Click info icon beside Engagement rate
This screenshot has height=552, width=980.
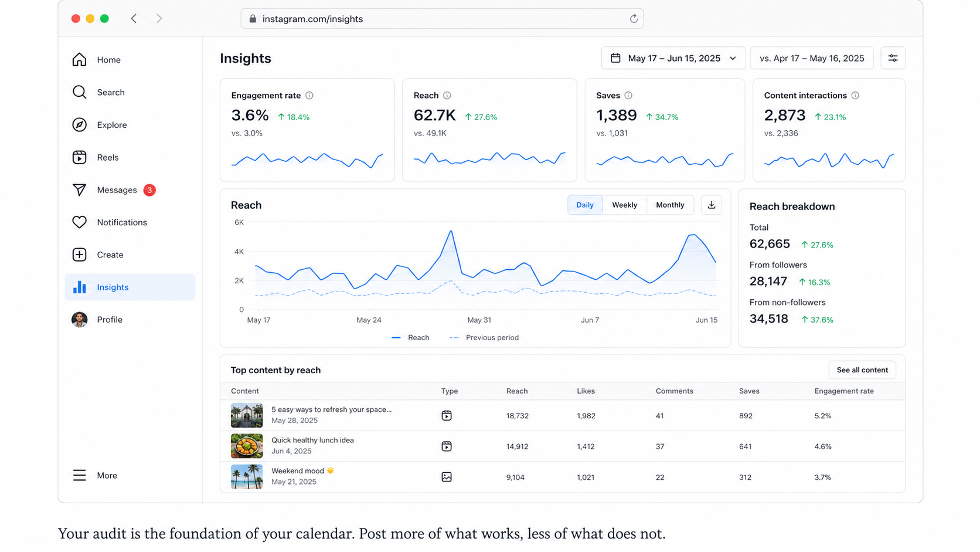[x=309, y=96]
